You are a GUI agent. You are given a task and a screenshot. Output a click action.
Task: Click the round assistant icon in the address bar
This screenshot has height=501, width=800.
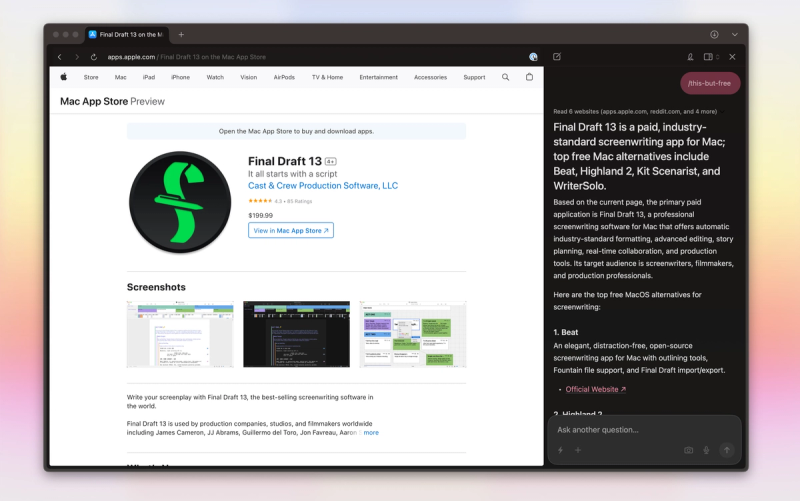coord(533,57)
